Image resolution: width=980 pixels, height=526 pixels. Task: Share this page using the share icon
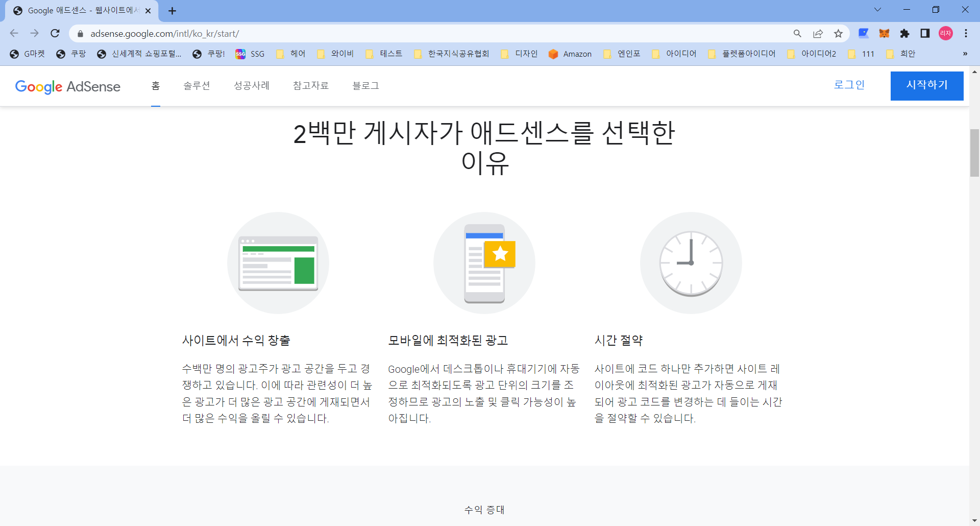coord(818,34)
